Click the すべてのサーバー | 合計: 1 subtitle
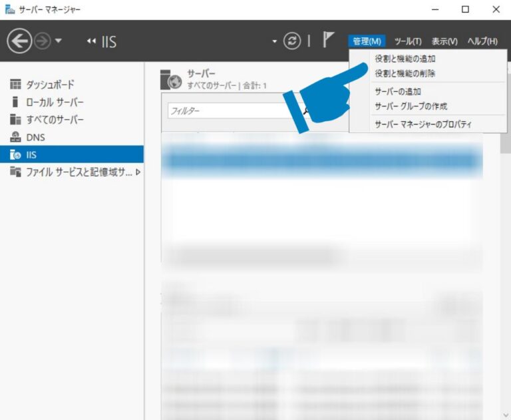 (226, 86)
